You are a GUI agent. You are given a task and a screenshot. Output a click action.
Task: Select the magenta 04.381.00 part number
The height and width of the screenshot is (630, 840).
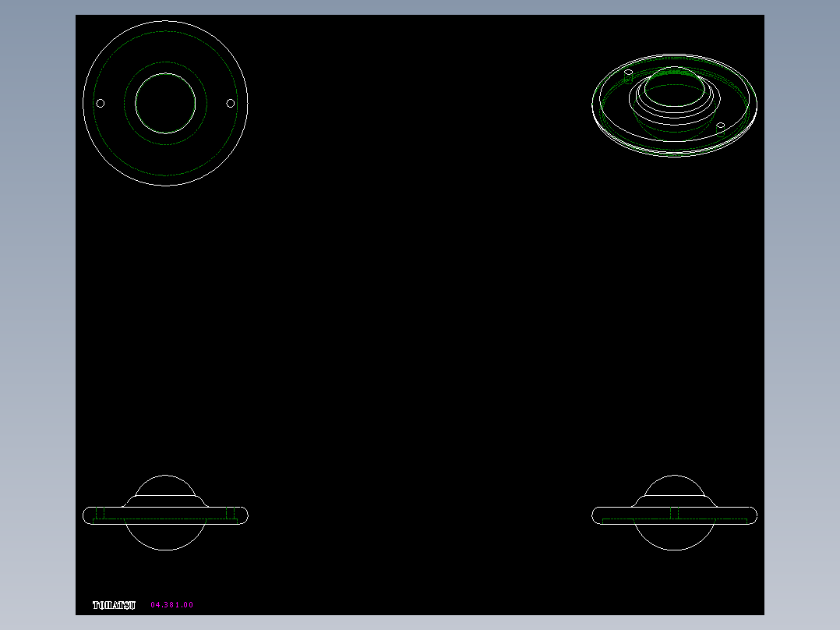pyautogui.click(x=172, y=605)
